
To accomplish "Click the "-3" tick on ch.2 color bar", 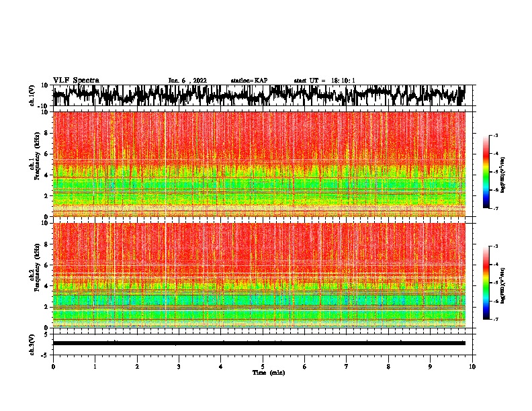I will [496, 246].
